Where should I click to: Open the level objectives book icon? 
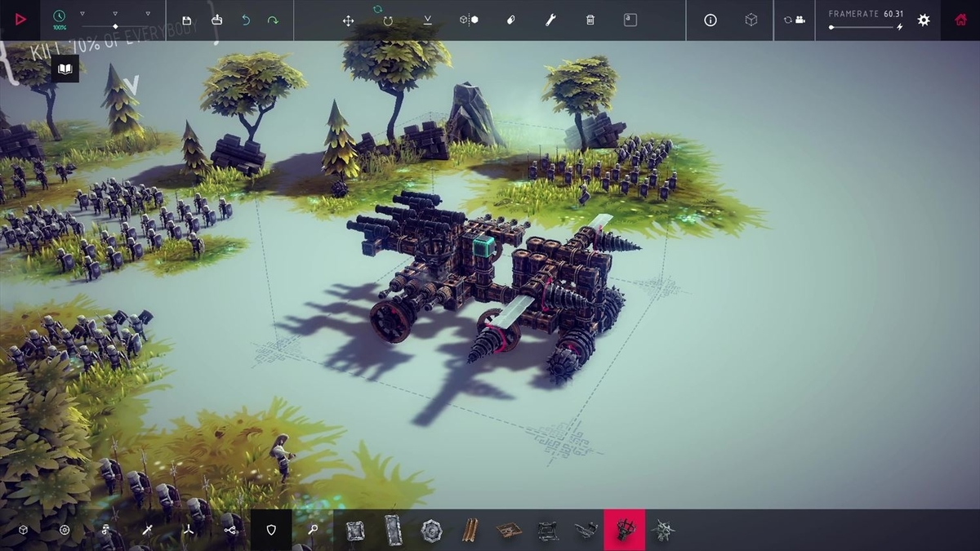pyautogui.click(x=65, y=69)
